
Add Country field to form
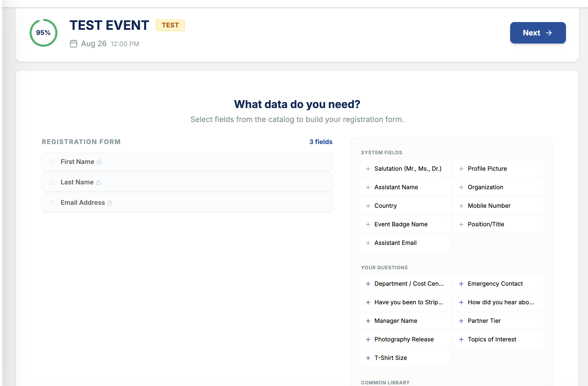point(404,206)
